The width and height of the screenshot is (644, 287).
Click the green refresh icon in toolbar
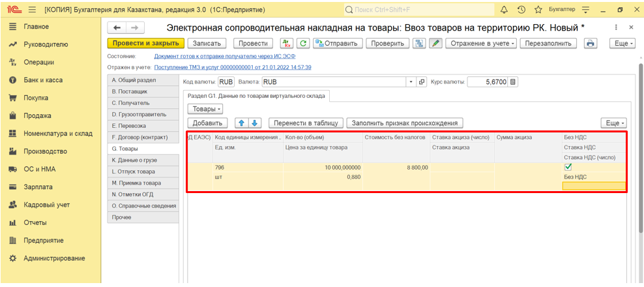[302, 43]
